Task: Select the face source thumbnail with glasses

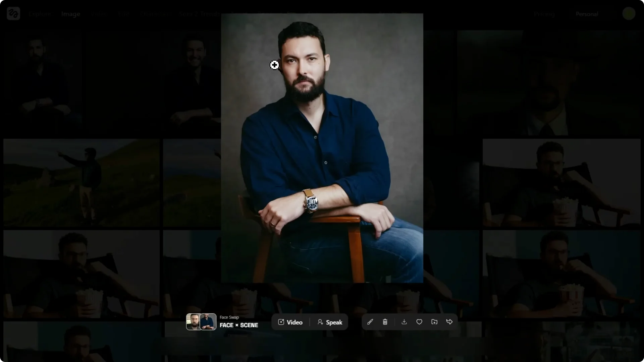Action: coord(193,322)
